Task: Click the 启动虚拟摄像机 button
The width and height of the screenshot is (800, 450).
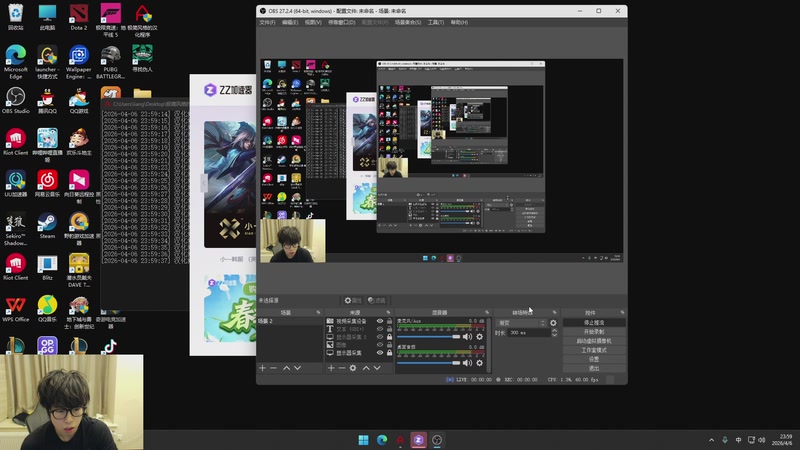Action: pos(594,341)
